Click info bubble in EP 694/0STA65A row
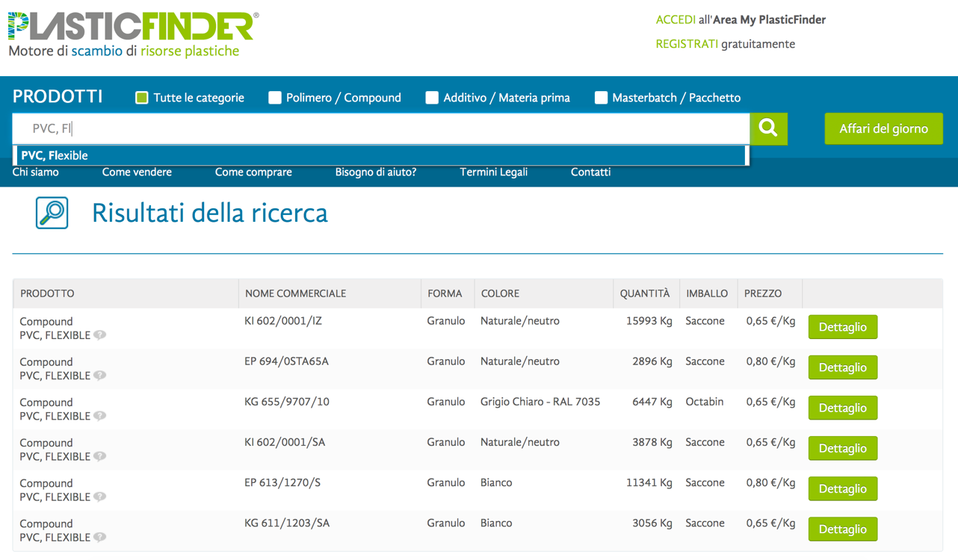 [x=99, y=376]
